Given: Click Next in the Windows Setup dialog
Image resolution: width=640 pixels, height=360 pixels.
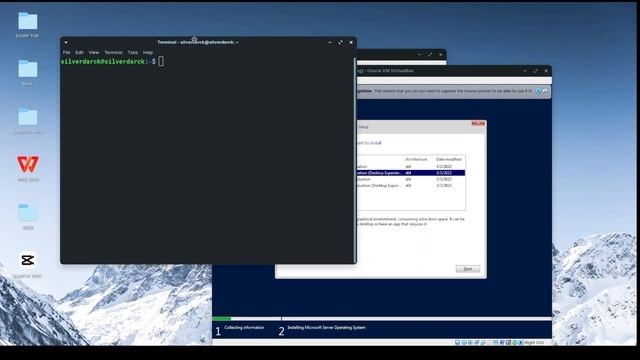Looking at the screenshot, I should click(x=468, y=269).
